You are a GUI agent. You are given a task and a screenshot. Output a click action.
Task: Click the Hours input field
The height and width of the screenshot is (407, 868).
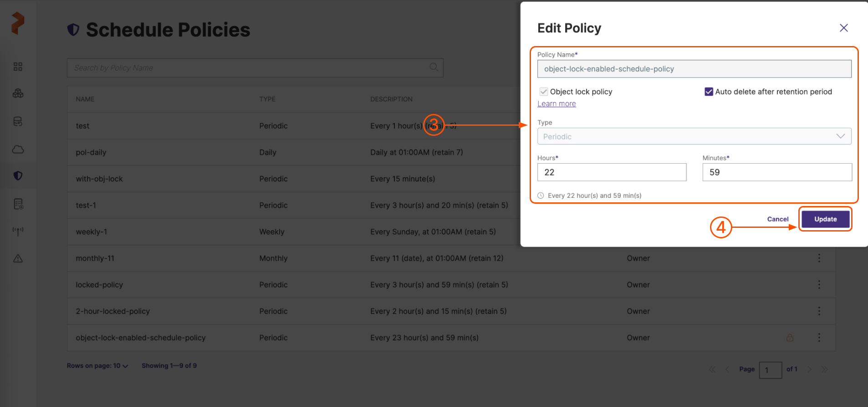(612, 172)
